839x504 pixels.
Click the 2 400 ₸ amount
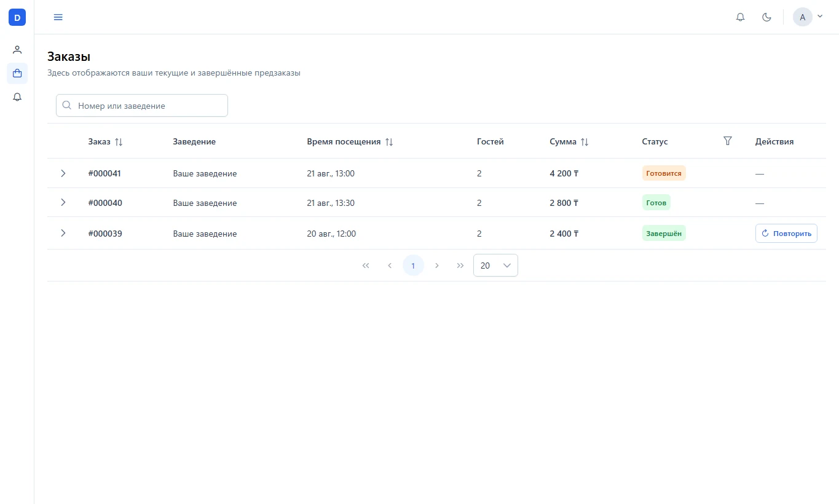coord(564,234)
